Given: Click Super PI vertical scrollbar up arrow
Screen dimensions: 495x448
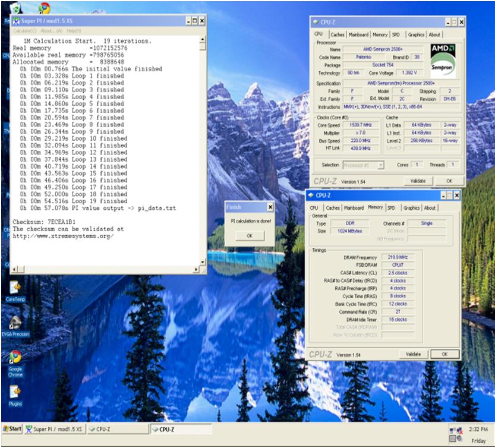Looking at the screenshot, I should coord(203,39).
